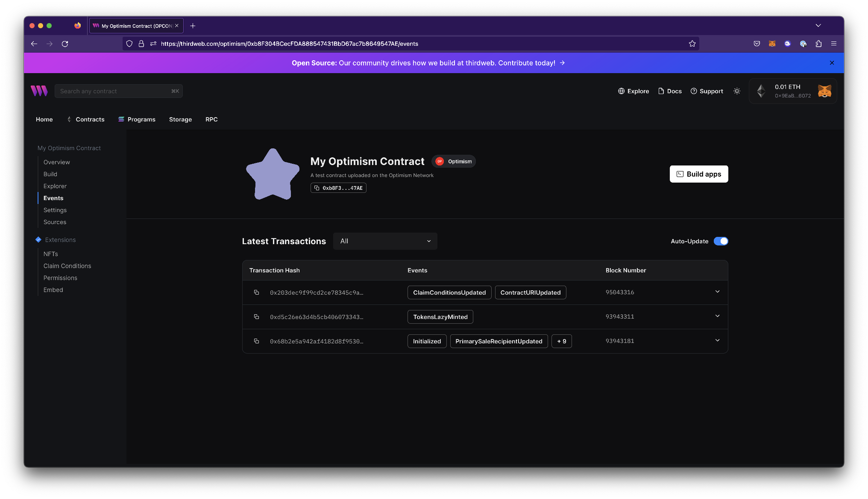The image size is (868, 499).
Task: Open the MetaMask fox wallet icon
Action: click(x=824, y=91)
